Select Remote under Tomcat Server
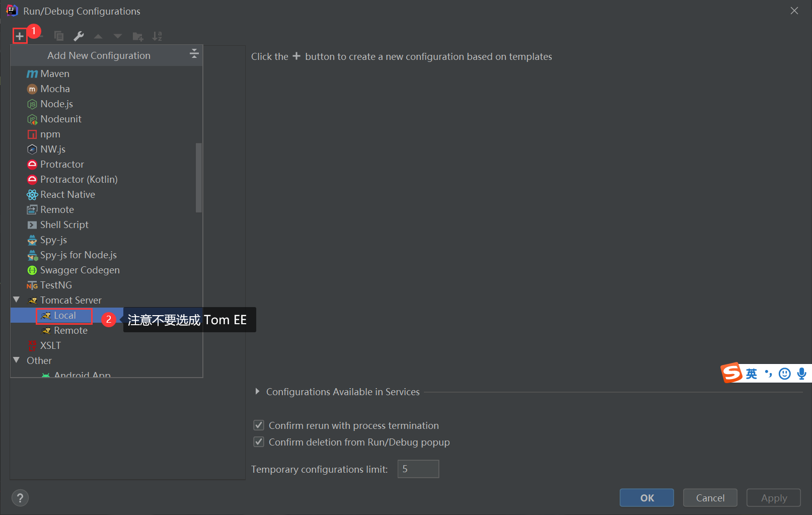The image size is (812, 515). (x=70, y=330)
